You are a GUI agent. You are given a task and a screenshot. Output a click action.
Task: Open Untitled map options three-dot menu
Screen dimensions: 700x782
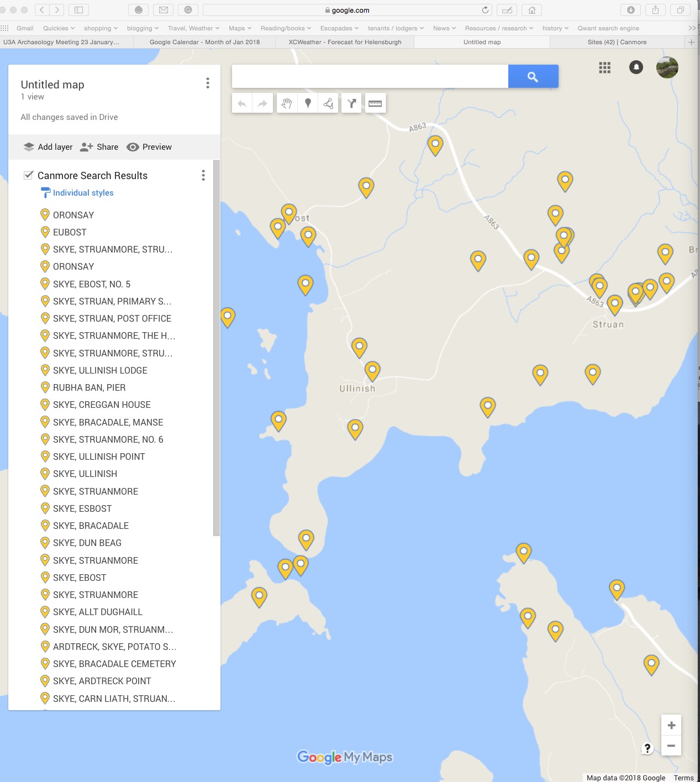(x=208, y=83)
